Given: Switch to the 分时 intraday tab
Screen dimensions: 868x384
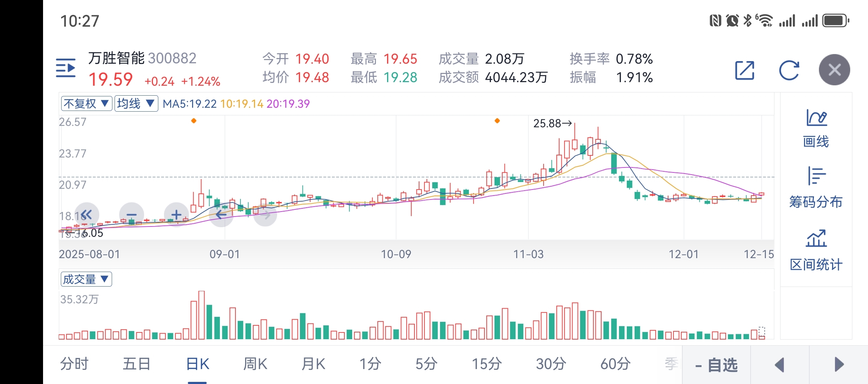Looking at the screenshot, I should coord(74,364).
